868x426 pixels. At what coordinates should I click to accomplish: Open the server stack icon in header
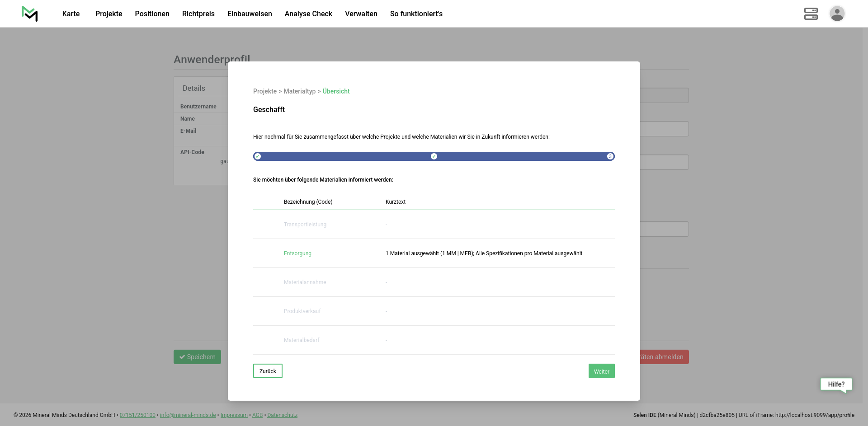point(811,14)
